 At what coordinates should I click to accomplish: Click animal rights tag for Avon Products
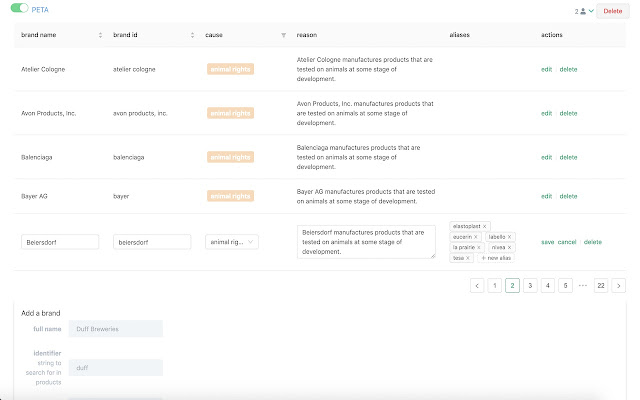click(x=230, y=113)
